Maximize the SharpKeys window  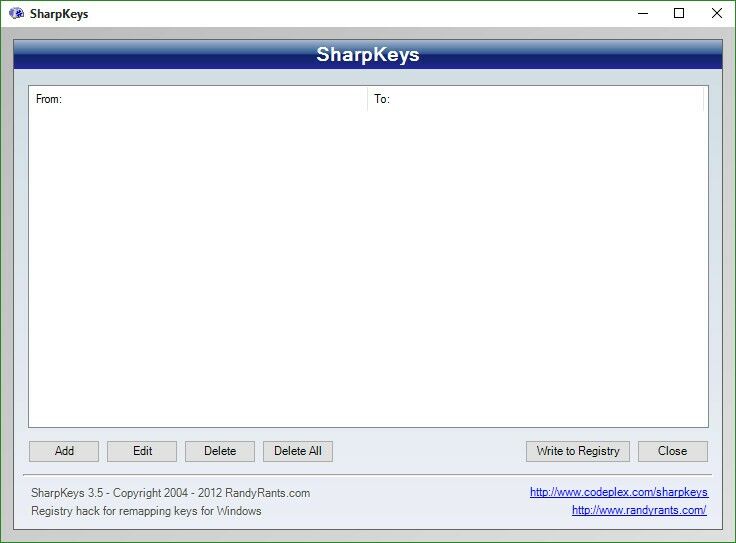click(x=679, y=14)
